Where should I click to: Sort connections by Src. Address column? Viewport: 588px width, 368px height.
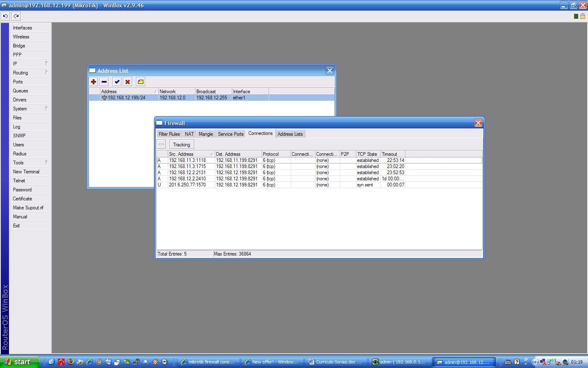pos(191,154)
